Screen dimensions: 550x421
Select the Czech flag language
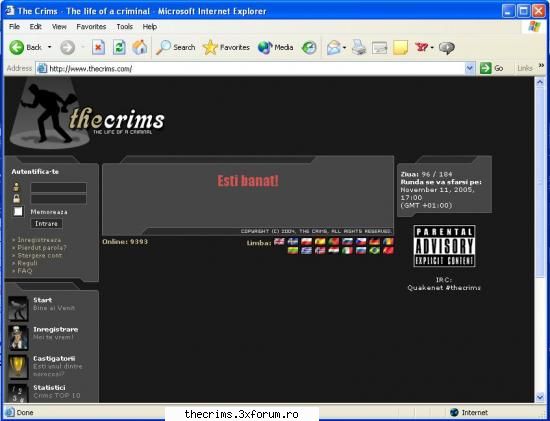[361, 241]
